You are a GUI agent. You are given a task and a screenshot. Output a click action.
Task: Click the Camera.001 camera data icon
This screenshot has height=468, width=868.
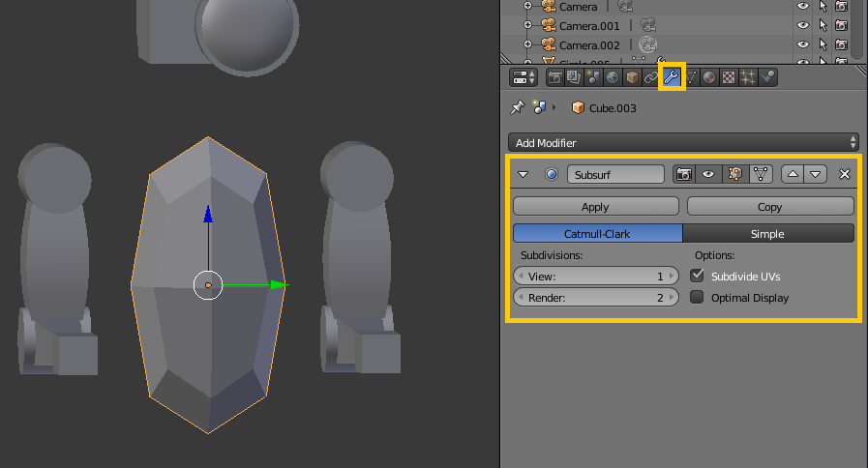(x=647, y=25)
